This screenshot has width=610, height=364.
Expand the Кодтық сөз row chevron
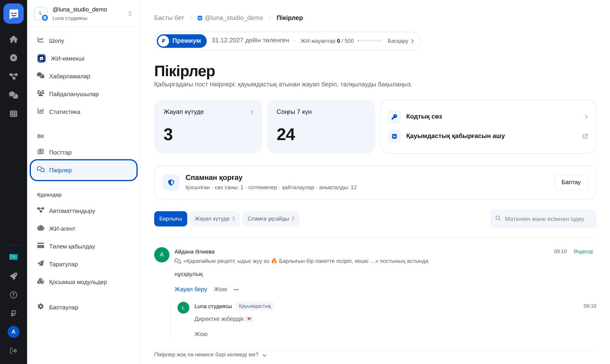(x=586, y=117)
